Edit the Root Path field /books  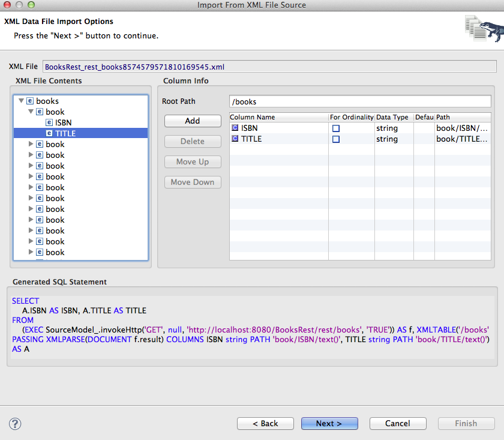point(360,101)
